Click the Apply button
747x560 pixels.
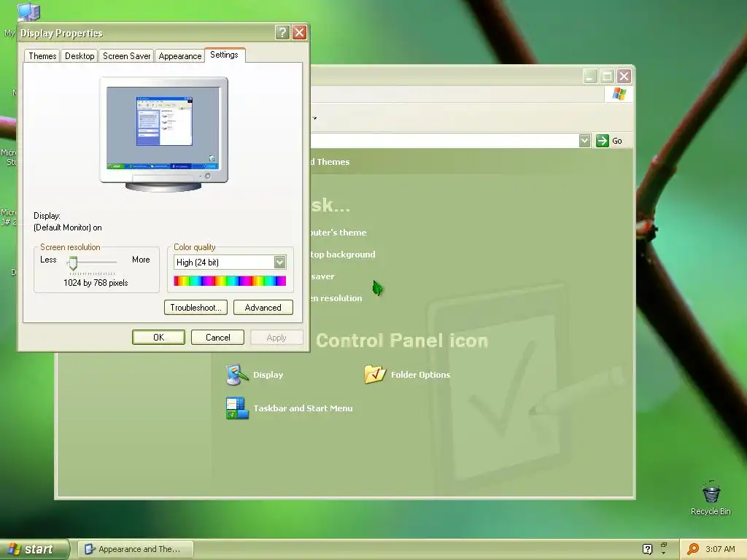(x=276, y=337)
